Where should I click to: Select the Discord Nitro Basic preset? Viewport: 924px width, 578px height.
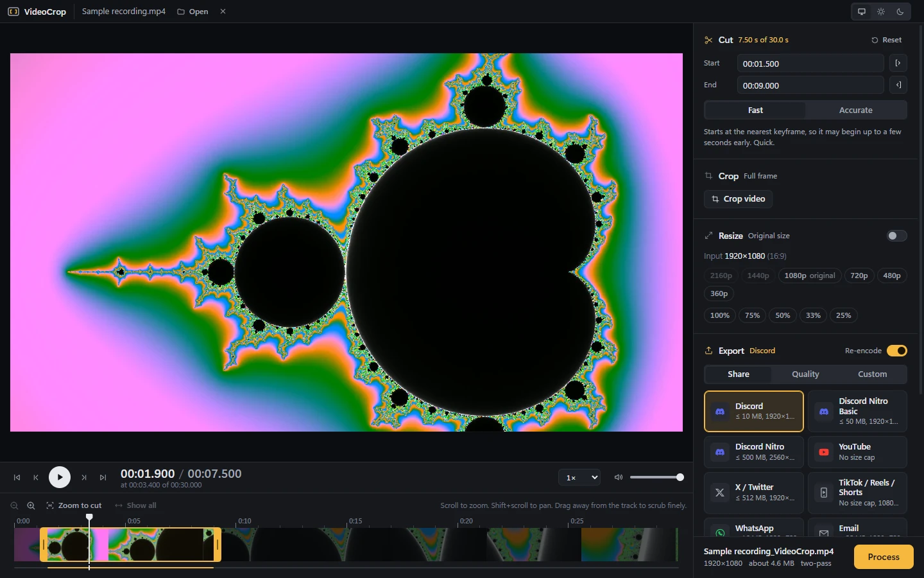[x=857, y=411]
